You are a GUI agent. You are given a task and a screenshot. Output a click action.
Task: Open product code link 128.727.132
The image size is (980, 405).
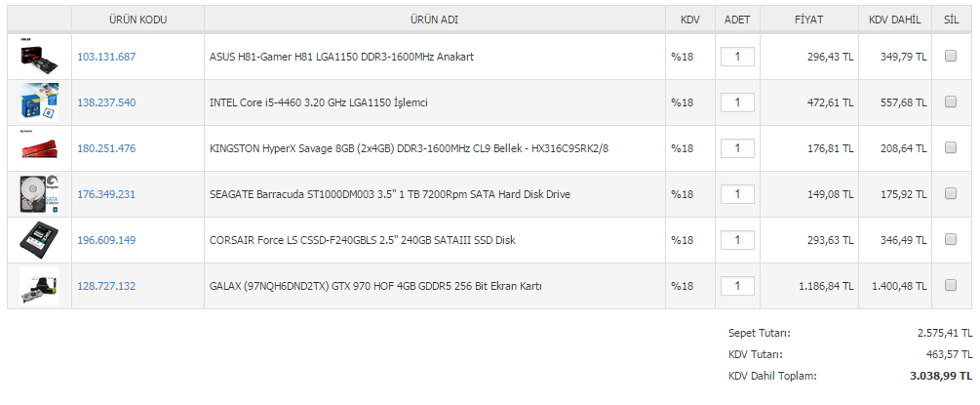tap(106, 286)
